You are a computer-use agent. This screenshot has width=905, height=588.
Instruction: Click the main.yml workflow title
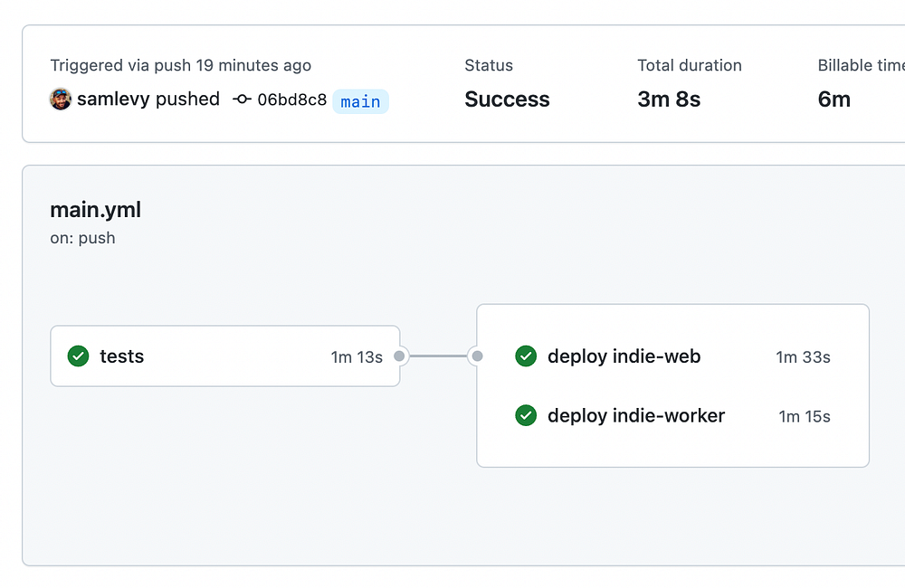click(x=96, y=210)
